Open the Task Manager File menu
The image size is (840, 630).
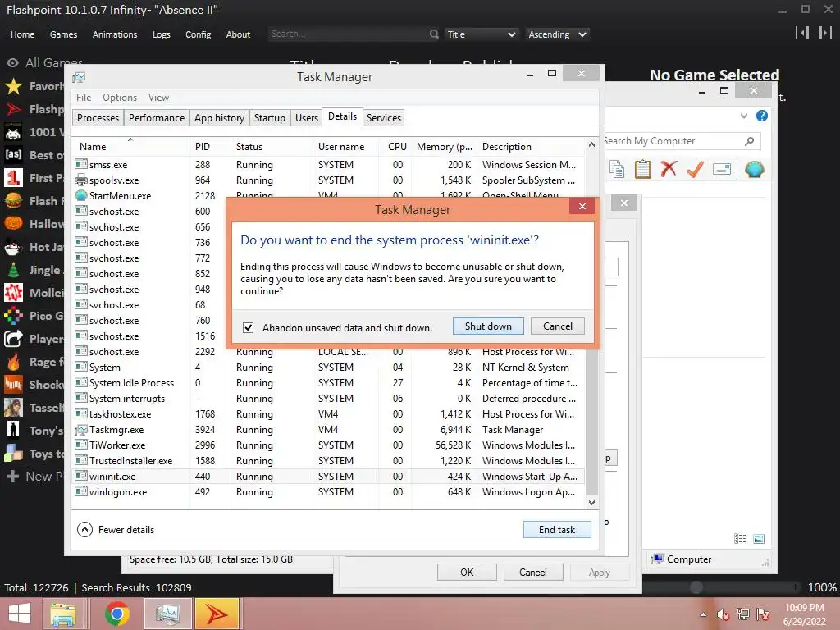[84, 98]
